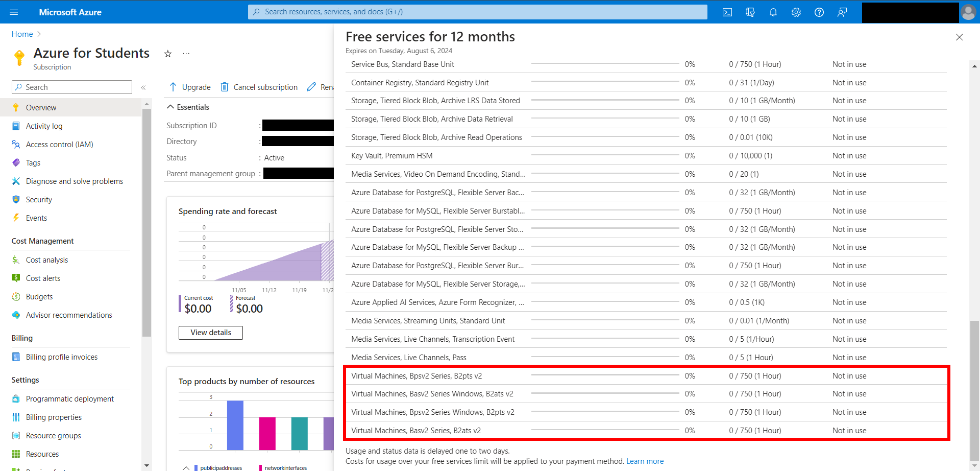Image resolution: width=980 pixels, height=471 pixels.
Task: Click the Access control (IAM) icon
Action: (x=16, y=145)
